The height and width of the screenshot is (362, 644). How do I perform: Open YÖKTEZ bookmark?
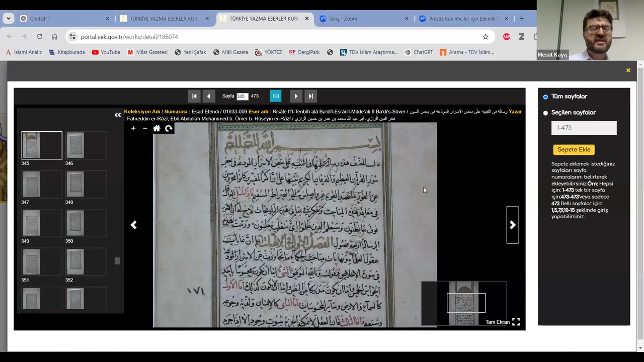[268, 52]
